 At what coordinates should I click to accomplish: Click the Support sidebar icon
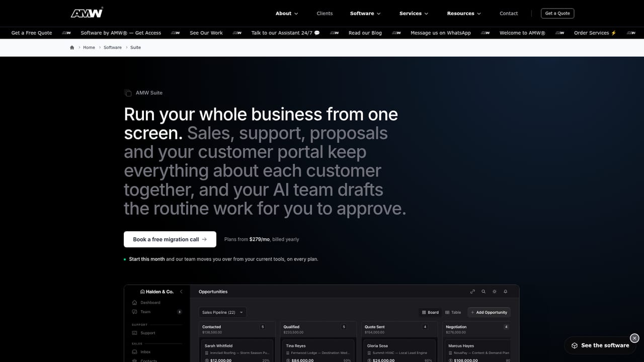134,333
